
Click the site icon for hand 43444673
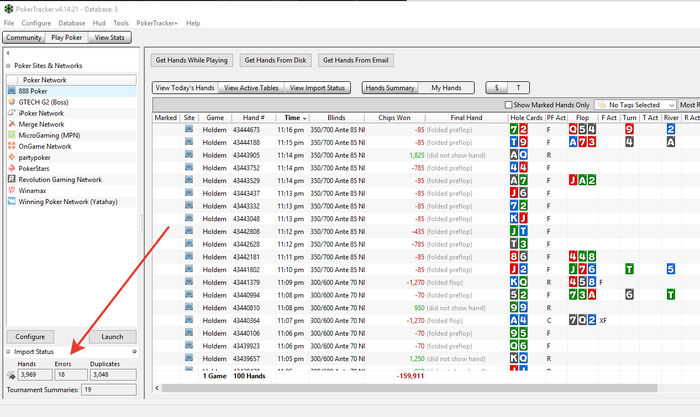(x=189, y=129)
